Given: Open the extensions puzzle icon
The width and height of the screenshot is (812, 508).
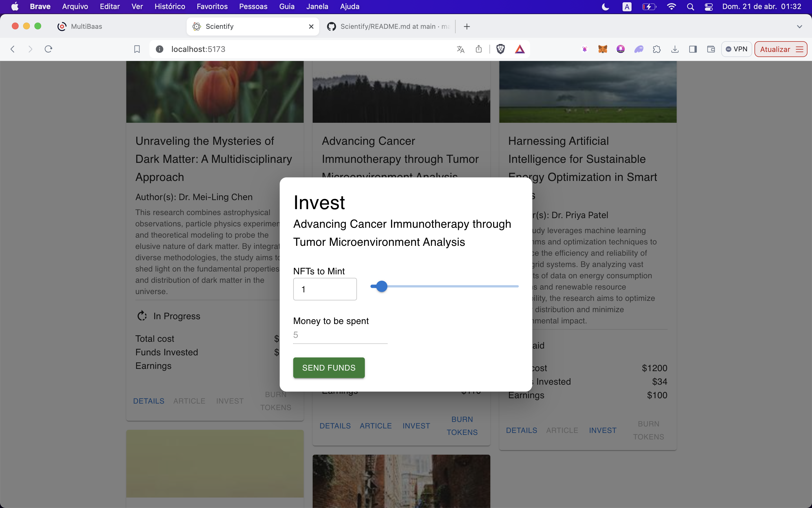Looking at the screenshot, I should click(x=657, y=49).
